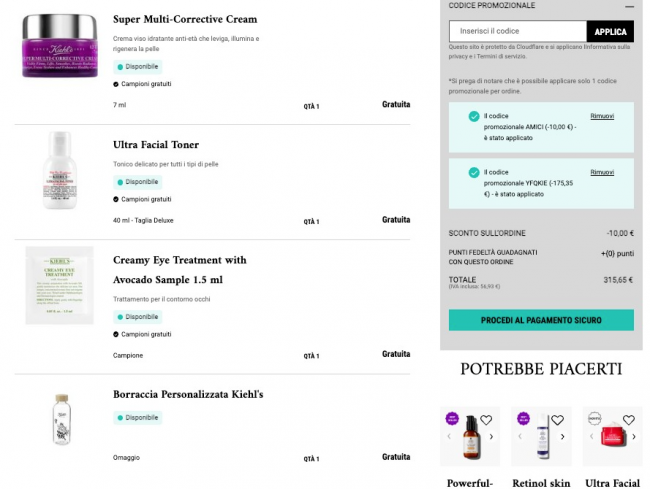Open the Super Multi-Corrective Cream product title
Viewport: 650px width, 489px height.
[185, 19]
